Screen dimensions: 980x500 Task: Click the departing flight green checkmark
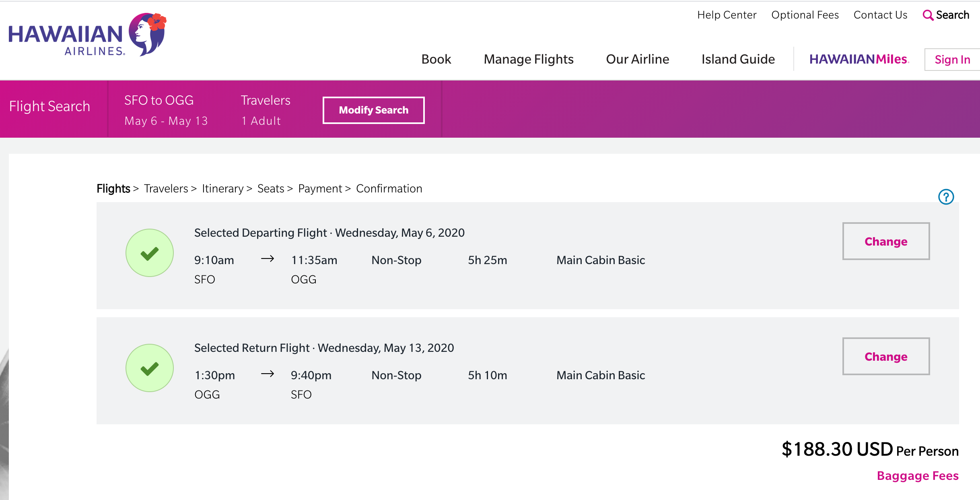(x=150, y=253)
